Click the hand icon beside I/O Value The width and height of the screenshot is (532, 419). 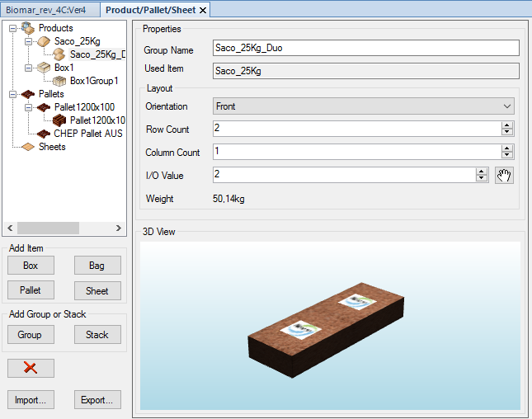(504, 176)
